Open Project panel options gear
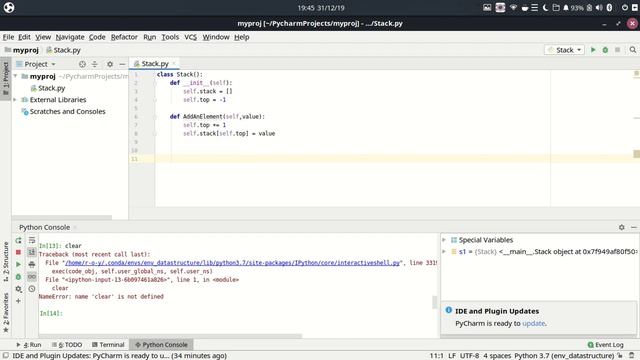Image resolution: width=640 pixels, height=360 pixels. [110, 64]
